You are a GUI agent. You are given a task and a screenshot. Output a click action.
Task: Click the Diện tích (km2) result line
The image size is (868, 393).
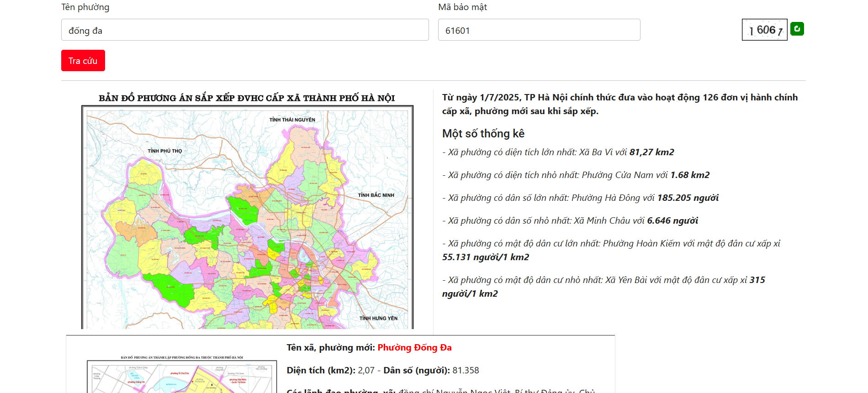382,371
